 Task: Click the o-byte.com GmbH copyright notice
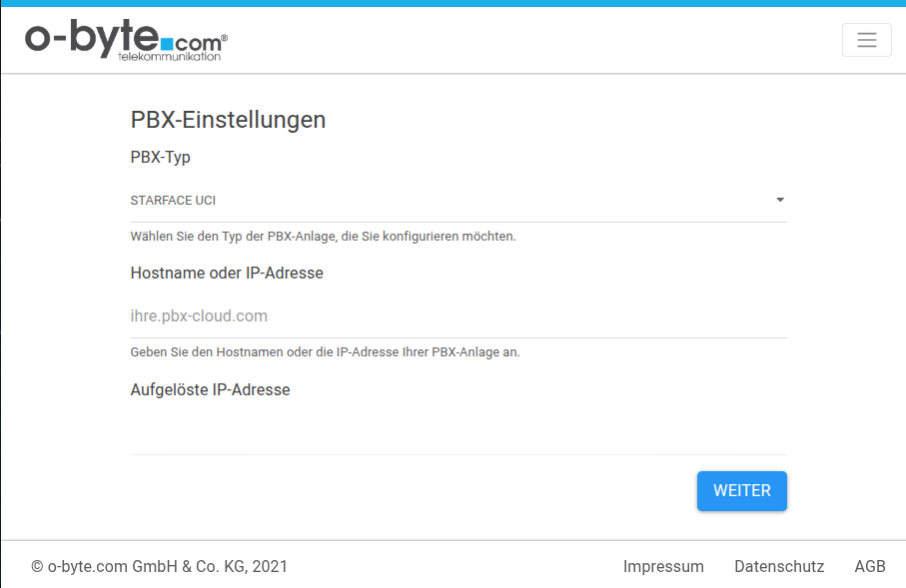[160, 566]
